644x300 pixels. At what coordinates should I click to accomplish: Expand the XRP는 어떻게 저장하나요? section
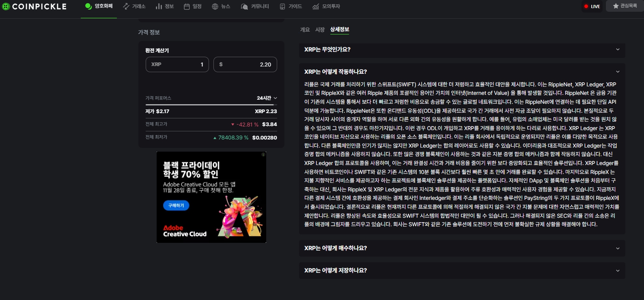tap(462, 270)
